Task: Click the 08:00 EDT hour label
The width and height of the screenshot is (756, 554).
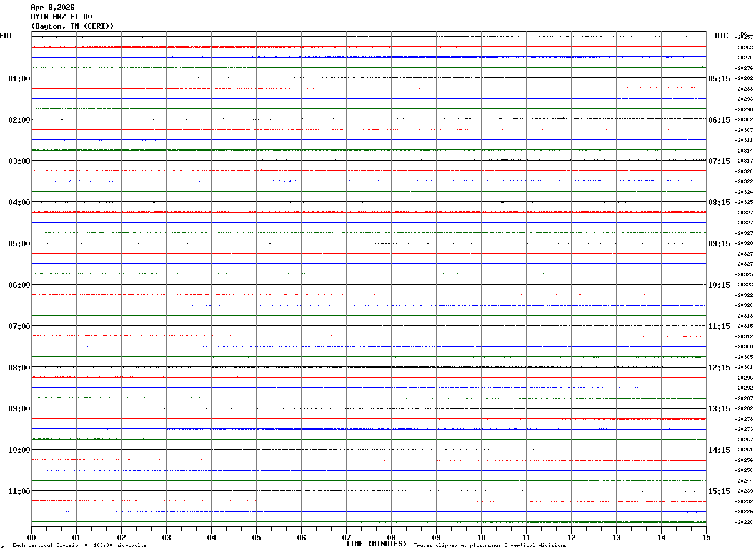Action: (x=19, y=368)
